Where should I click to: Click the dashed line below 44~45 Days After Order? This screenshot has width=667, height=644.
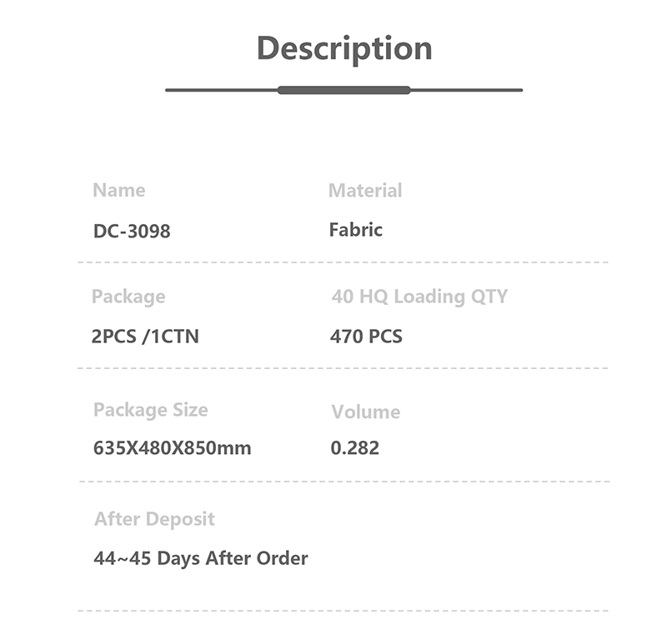coord(343,611)
